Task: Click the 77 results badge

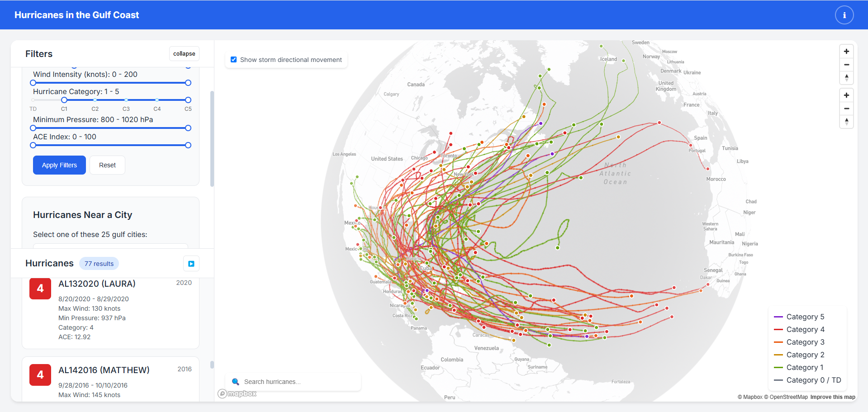Action: tap(99, 263)
